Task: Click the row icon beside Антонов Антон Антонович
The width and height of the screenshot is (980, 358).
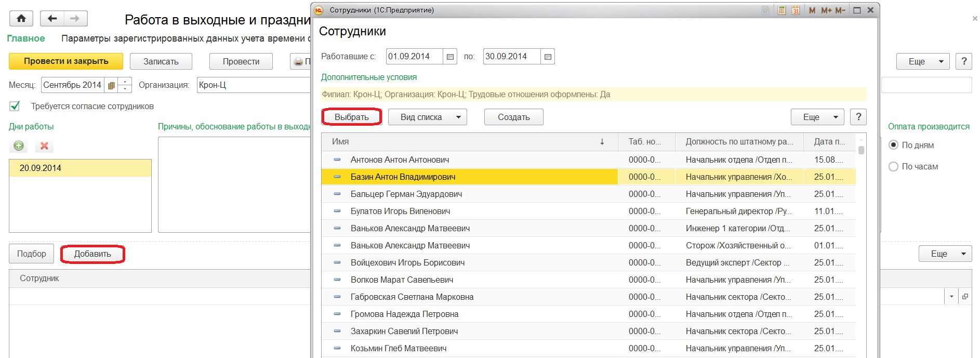Action: [337, 160]
